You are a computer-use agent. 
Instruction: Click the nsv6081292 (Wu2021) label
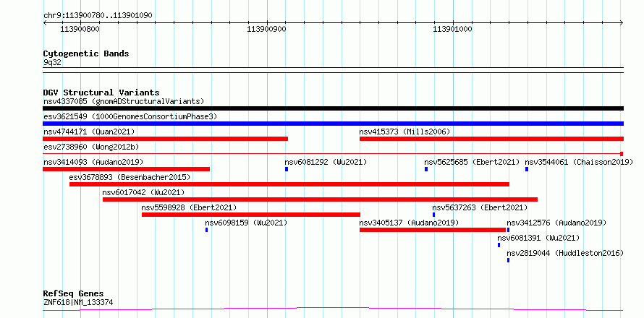click(326, 162)
